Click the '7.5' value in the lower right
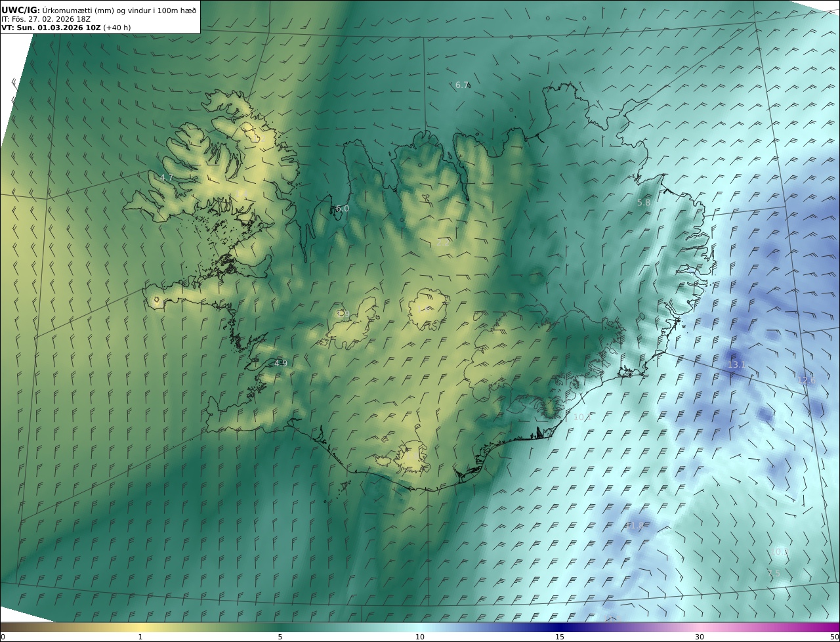The width and height of the screenshot is (840, 642). pos(774,573)
